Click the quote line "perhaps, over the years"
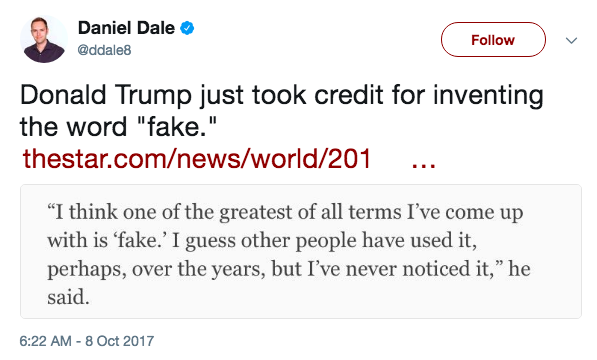Screen dimensions: 597x360 [x=289, y=269]
